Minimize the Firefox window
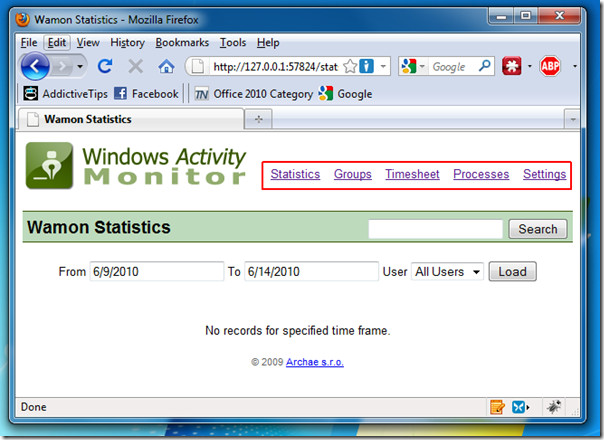This screenshot has height=440, width=604. coord(501,16)
